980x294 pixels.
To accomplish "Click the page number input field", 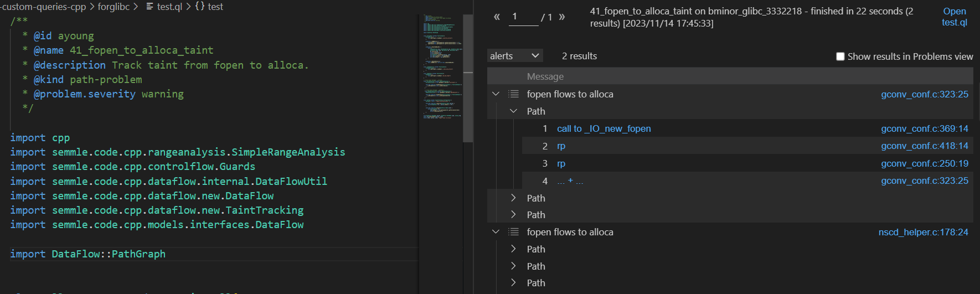I will pyautogui.click(x=523, y=17).
